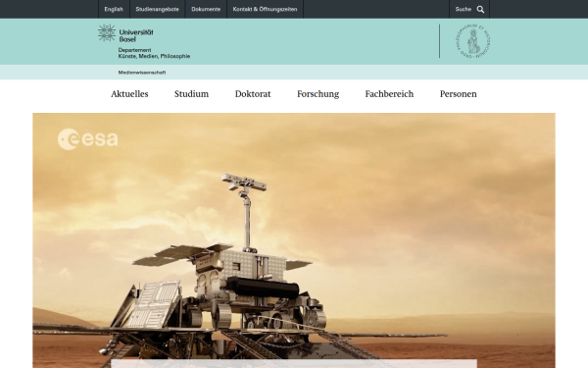Click the search magnifier icon
Screen dimensions: 588x368
(480, 10)
